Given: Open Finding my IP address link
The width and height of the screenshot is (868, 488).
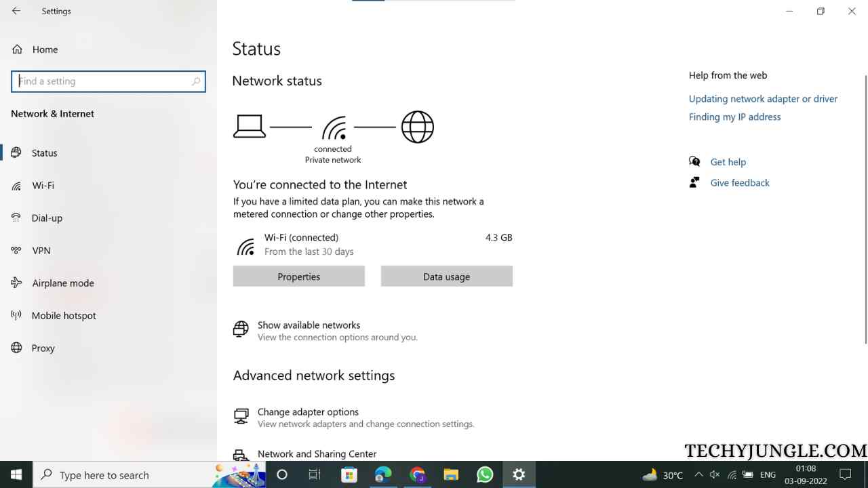Looking at the screenshot, I should coord(734,117).
